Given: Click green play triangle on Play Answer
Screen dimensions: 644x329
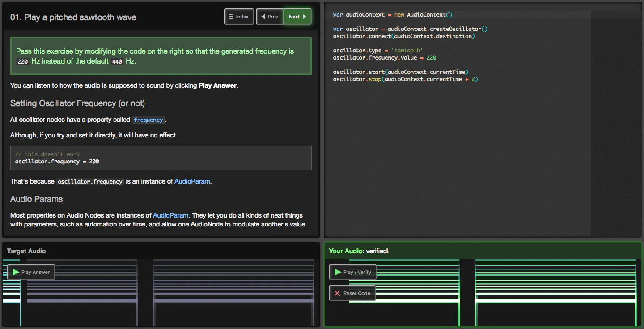Looking at the screenshot, I should pyautogui.click(x=16, y=272).
